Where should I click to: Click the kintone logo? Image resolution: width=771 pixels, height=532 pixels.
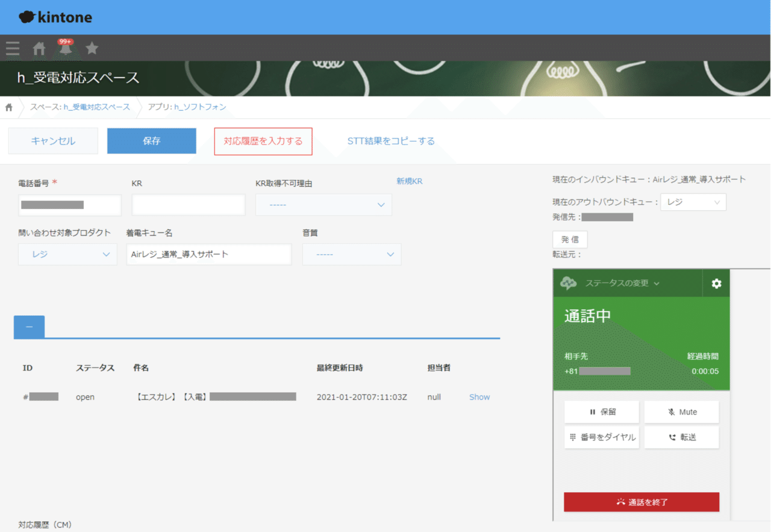click(x=55, y=17)
